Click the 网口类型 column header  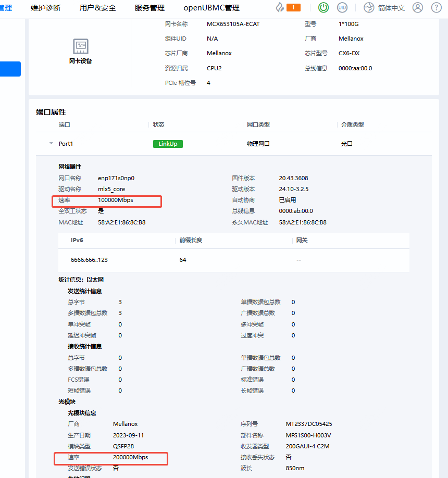click(x=258, y=124)
